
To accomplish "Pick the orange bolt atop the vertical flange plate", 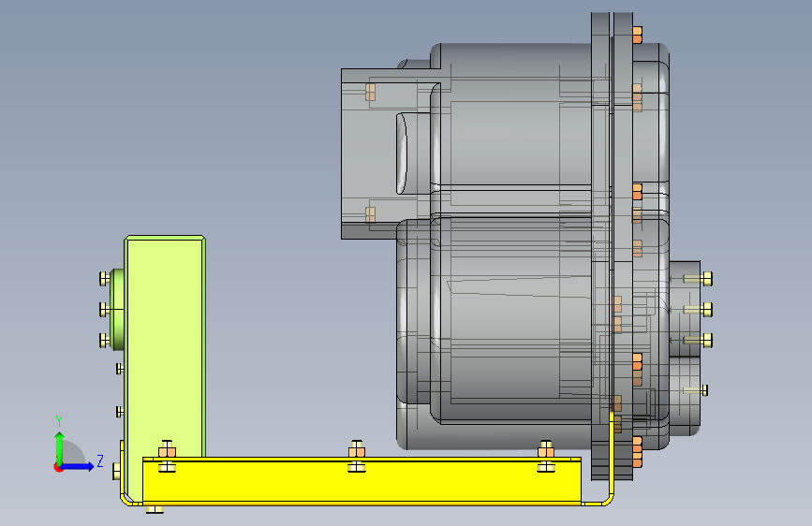I will pyautogui.click(x=638, y=35).
